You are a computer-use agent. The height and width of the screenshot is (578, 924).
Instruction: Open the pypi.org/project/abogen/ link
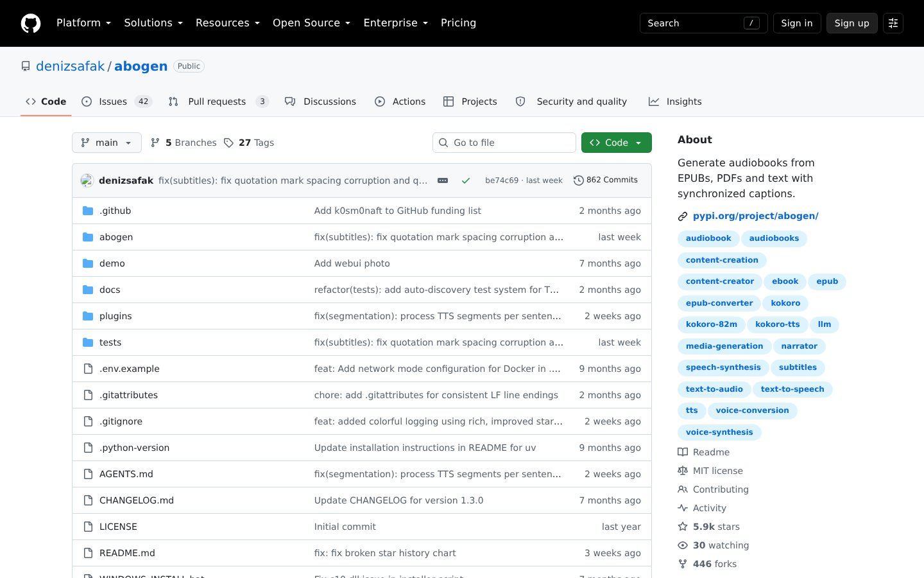point(756,216)
